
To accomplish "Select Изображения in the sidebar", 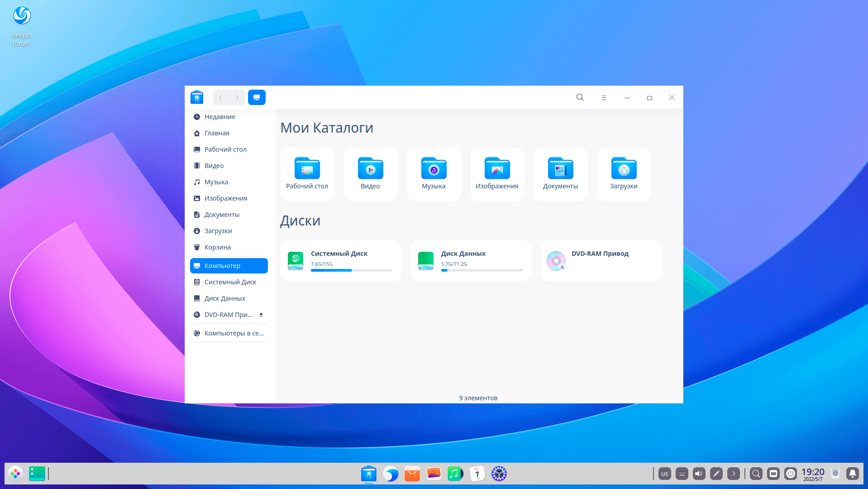I will (x=229, y=198).
